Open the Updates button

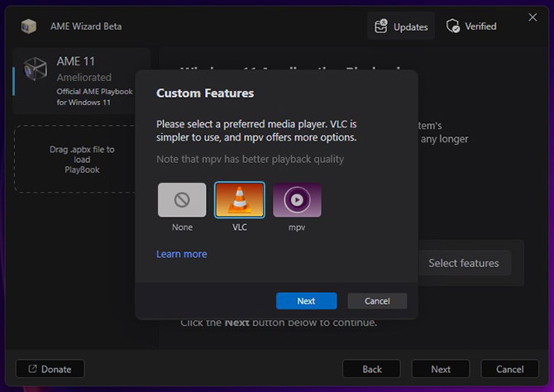coord(401,26)
